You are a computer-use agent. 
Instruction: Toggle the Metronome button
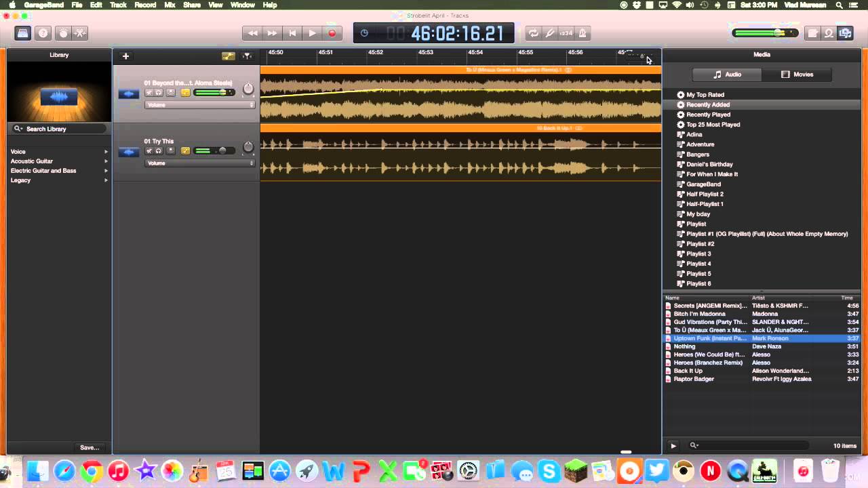tap(583, 33)
